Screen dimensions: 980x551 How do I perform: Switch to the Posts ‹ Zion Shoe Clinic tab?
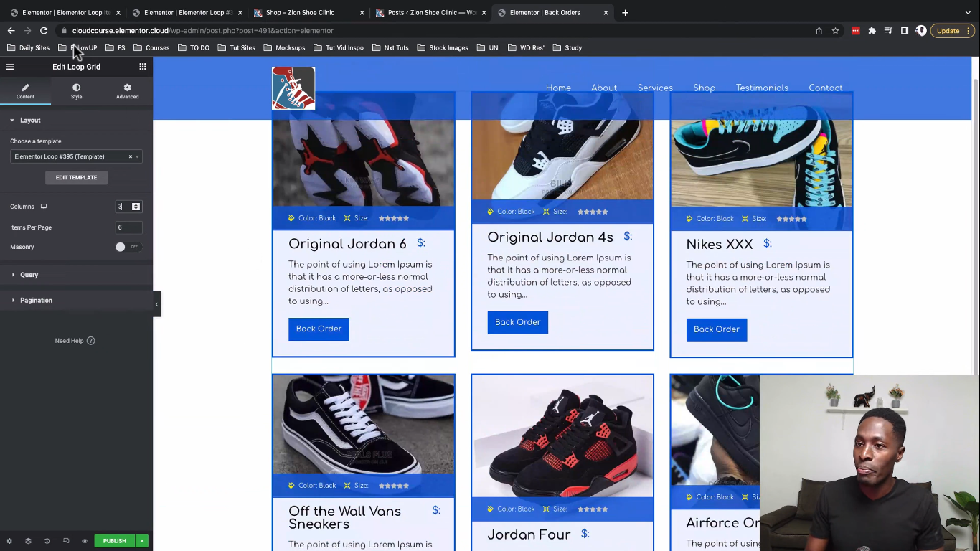click(429, 13)
